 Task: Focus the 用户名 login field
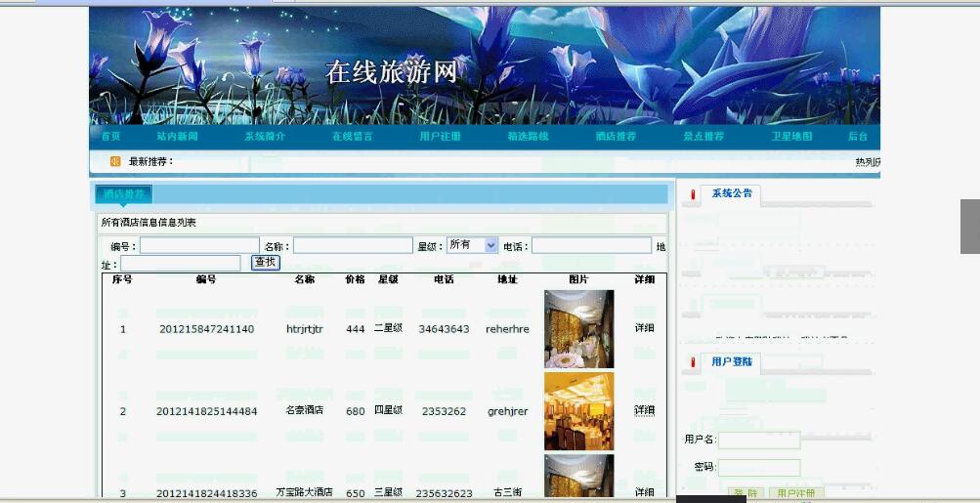[x=759, y=440]
